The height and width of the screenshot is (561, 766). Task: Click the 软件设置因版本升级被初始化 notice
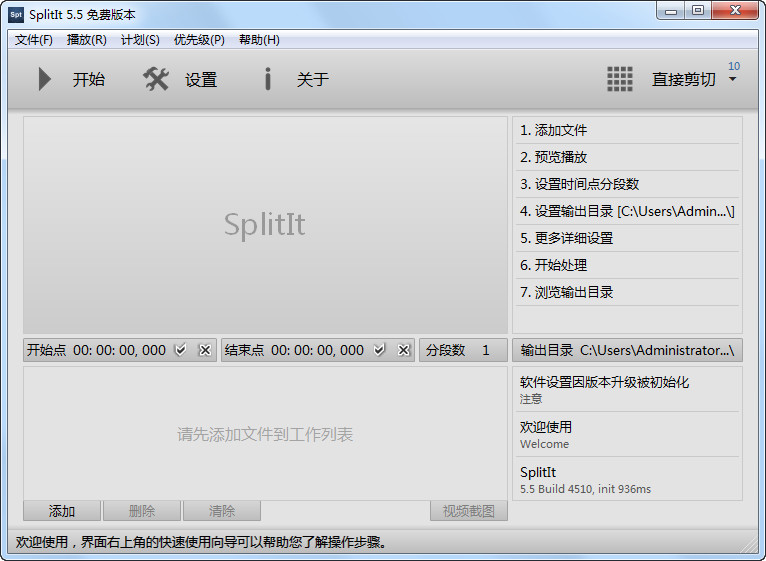click(x=627, y=389)
